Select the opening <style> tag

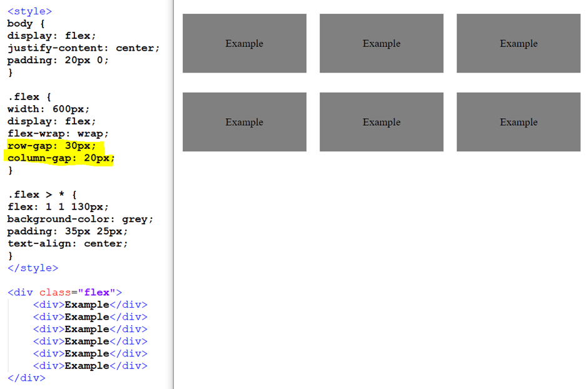29,11
